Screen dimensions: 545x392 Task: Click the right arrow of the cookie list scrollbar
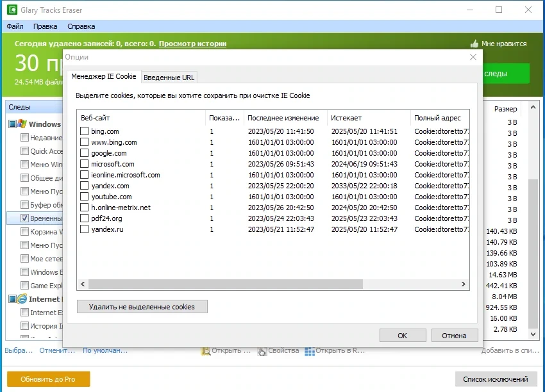(464, 284)
